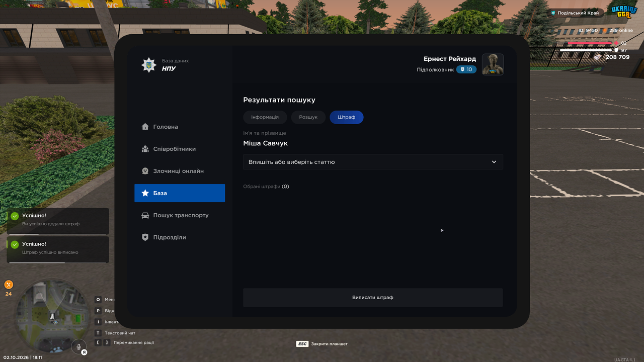Viewport: 644px width, 362px height.
Task: Click green checkmark on 'Штраф успішно виписано' notification
Action: [x=15, y=244]
